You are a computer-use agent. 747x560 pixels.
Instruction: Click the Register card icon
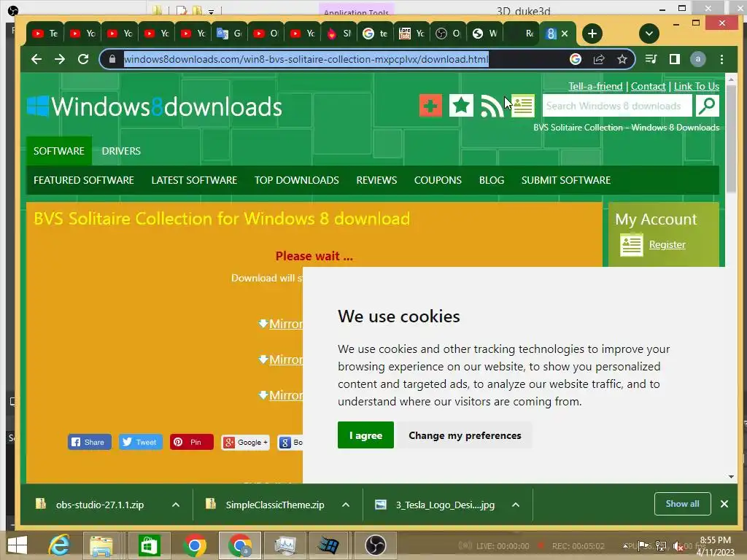631,245
